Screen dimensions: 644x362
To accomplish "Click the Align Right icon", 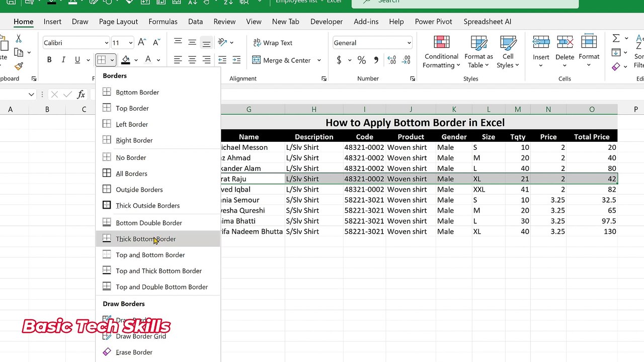I will [x=206, y=60].
